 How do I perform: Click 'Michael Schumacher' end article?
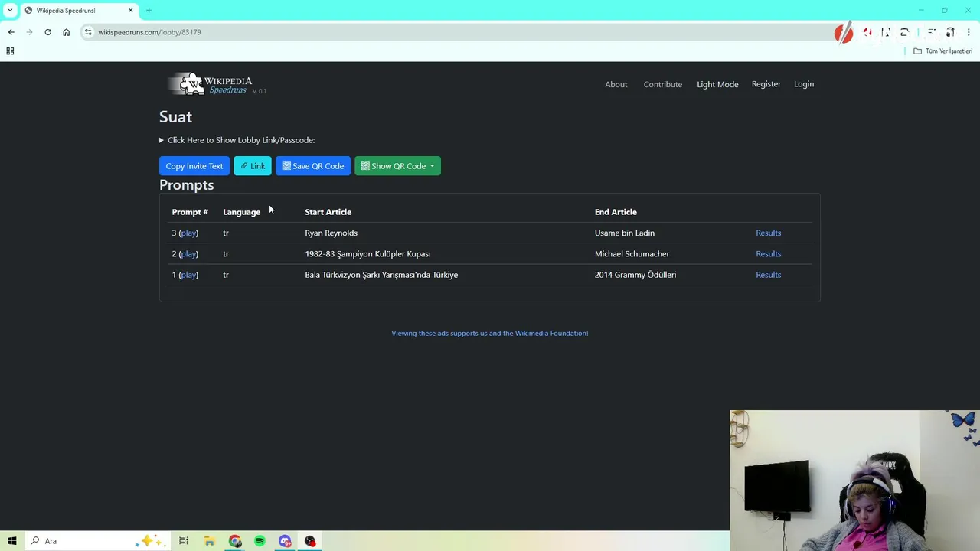click(632, 253)
